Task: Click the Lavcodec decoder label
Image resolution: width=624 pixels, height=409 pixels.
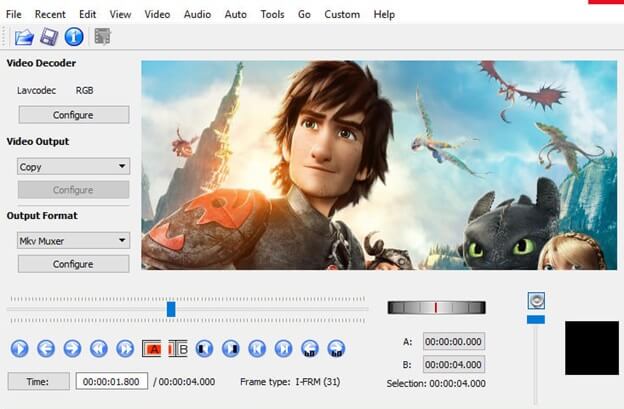Action: [36, 91]
